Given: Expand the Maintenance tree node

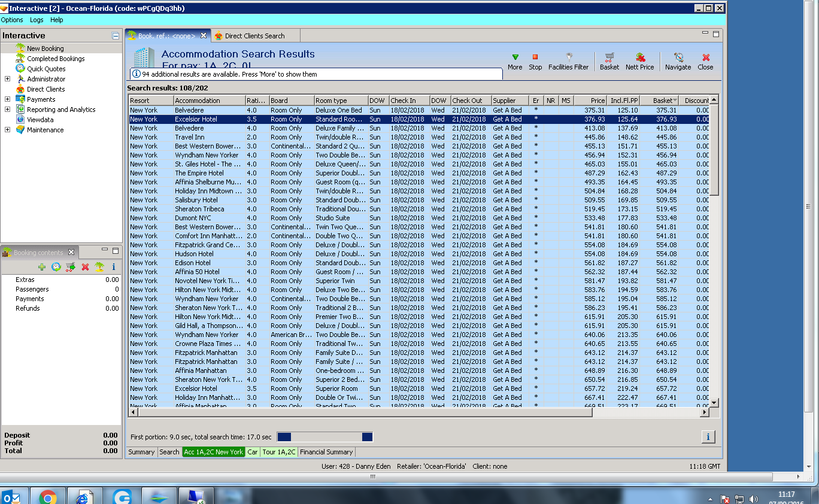Looking at the screenshot, I should tap(7, 130).
